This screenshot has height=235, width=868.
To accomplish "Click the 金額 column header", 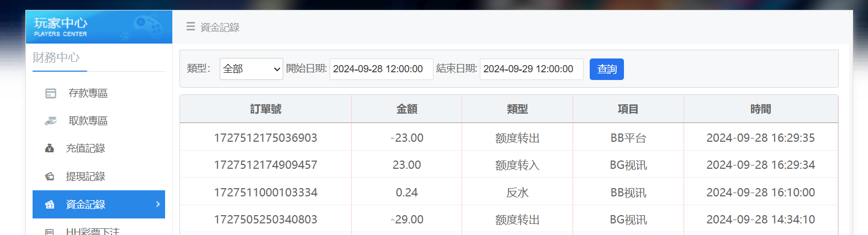I will point(407,109).
